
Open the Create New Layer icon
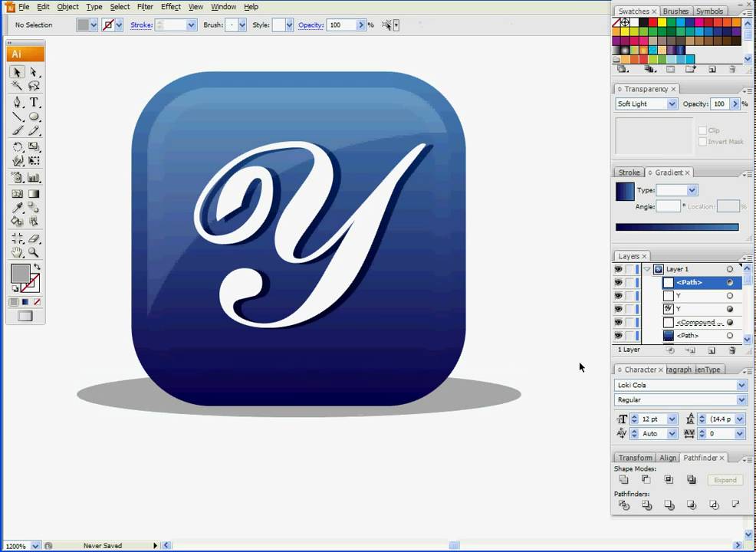coord(711,350)
